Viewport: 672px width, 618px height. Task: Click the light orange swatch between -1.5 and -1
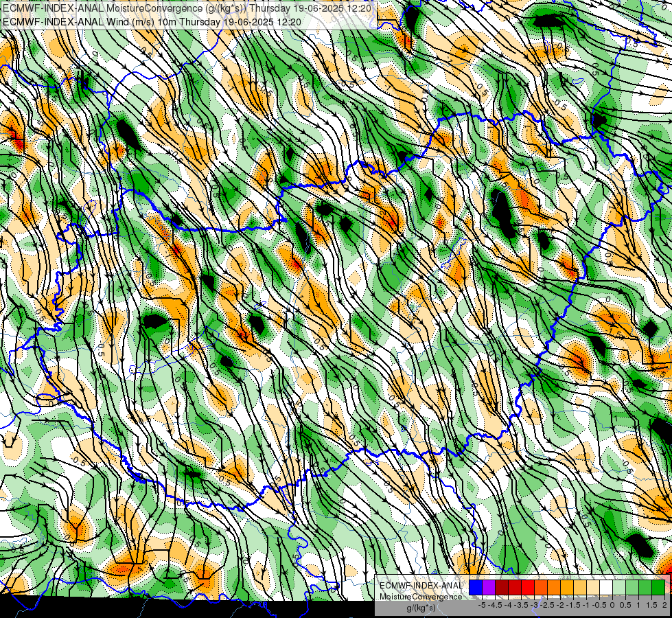coord(580,587)
